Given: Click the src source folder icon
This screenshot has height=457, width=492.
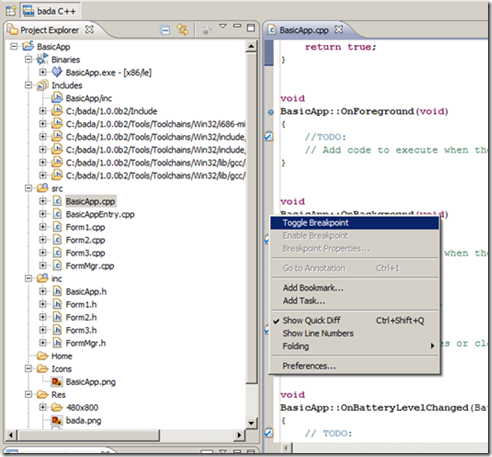Looking at the screenshot, I should tap(42, 188).
